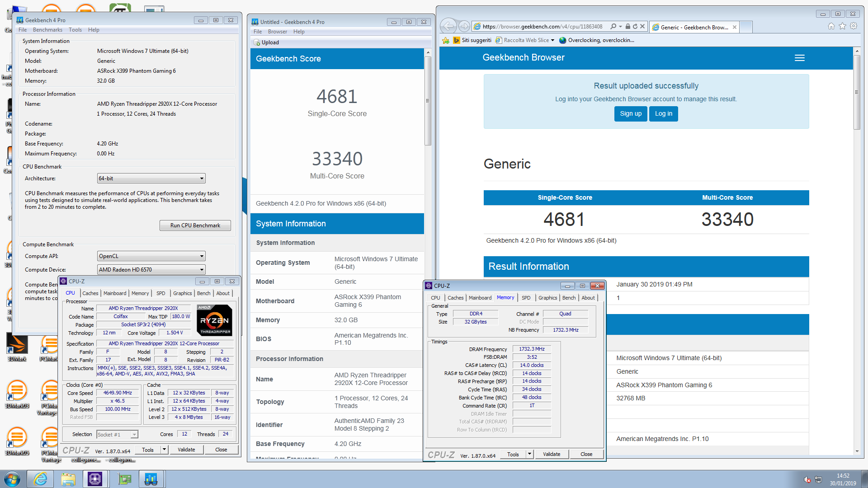Expand Tools dropdown arrow in CPU-Z Memory window
The image size is (868, 488).
tap(529, 454)
